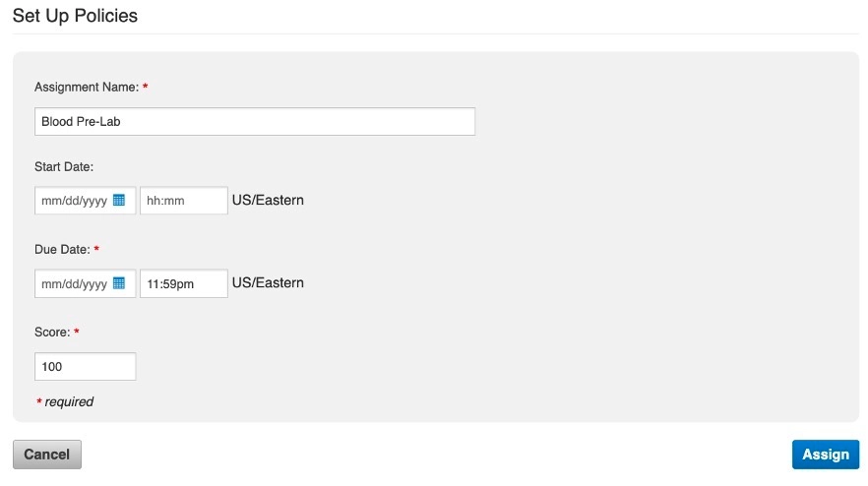Screen dimensions: 868x486
Task: Click the Score field showing 100
Action: pos(85,366)
